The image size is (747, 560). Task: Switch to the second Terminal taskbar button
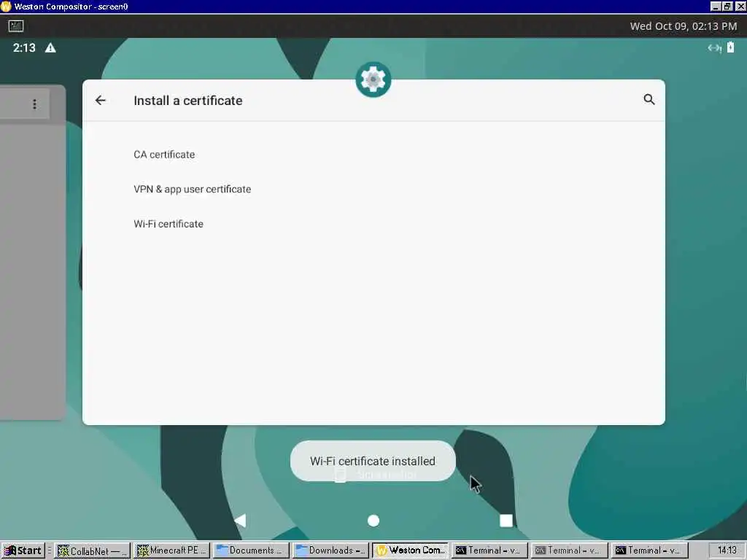point(569,551)
